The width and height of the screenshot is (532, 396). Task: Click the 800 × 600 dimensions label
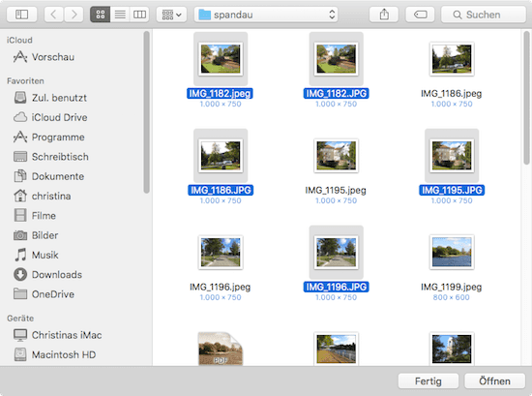coord(452,297)
